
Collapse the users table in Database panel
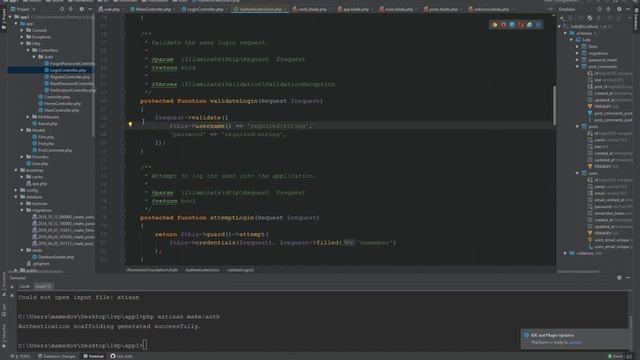(578, 173)
